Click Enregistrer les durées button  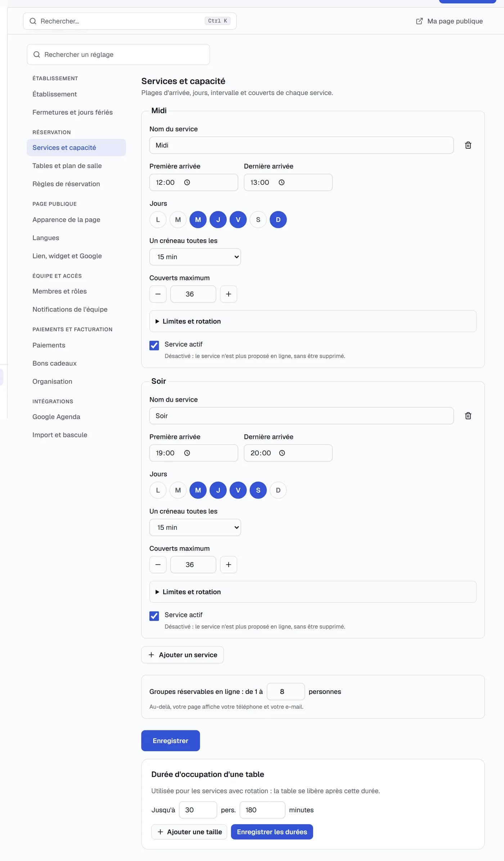coord(272,832)
